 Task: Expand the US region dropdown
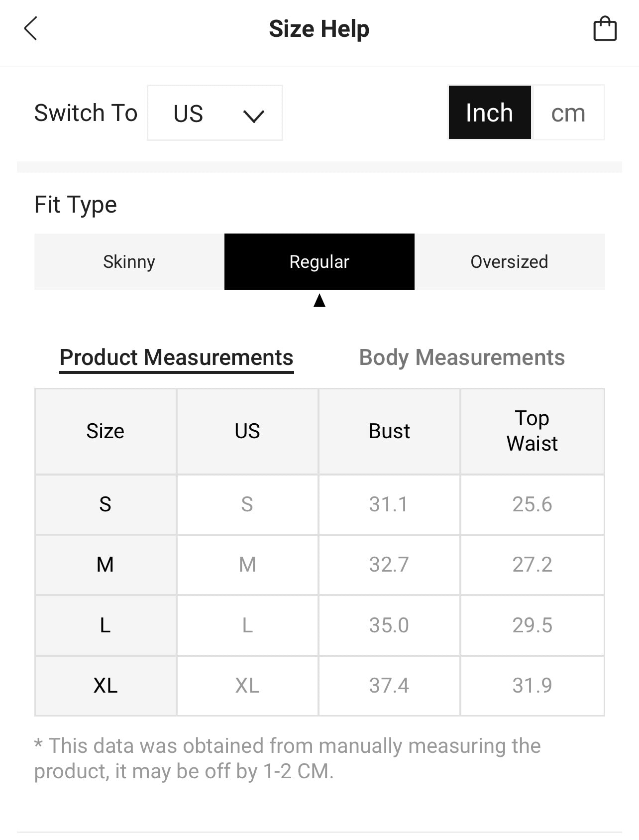click(x=214, y=113)
